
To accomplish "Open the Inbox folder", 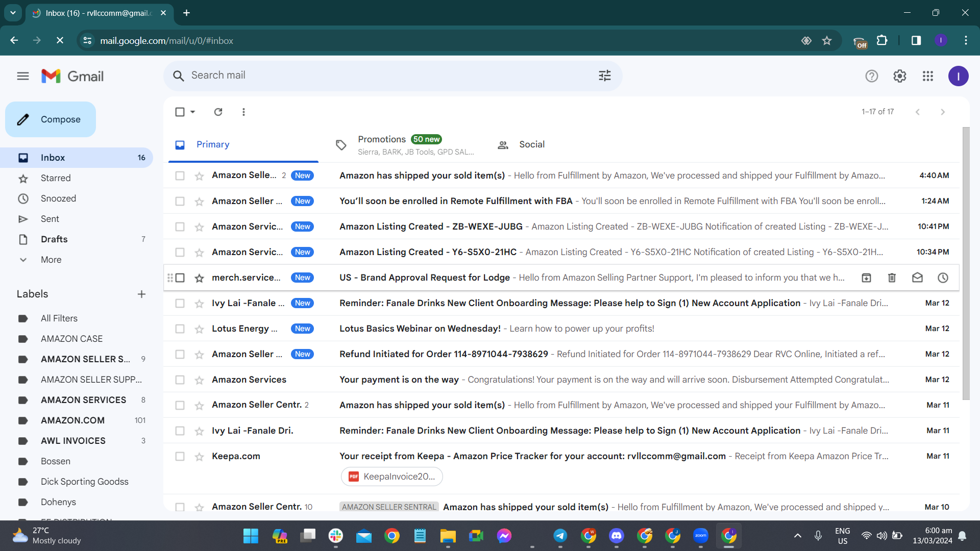I will tap(77, 158).
